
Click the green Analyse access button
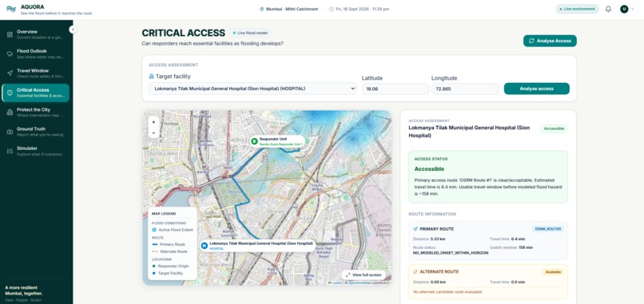(536, 89)
